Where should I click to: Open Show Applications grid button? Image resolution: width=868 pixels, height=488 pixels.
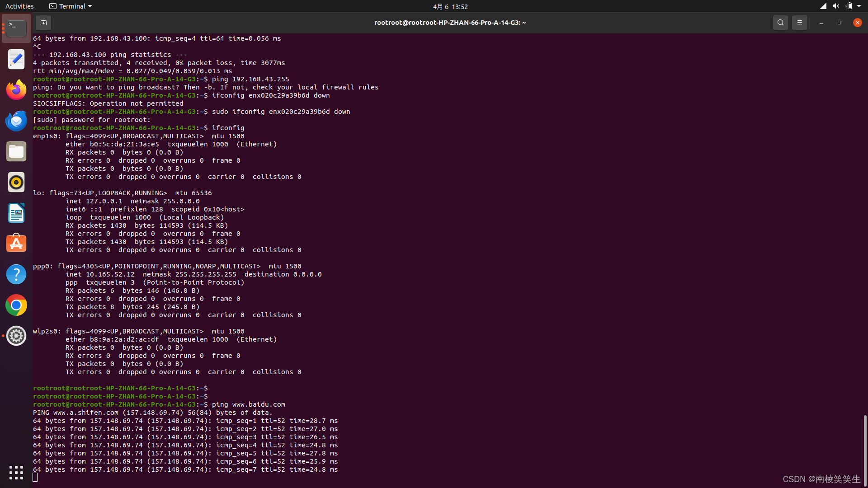tap(16, 472)
